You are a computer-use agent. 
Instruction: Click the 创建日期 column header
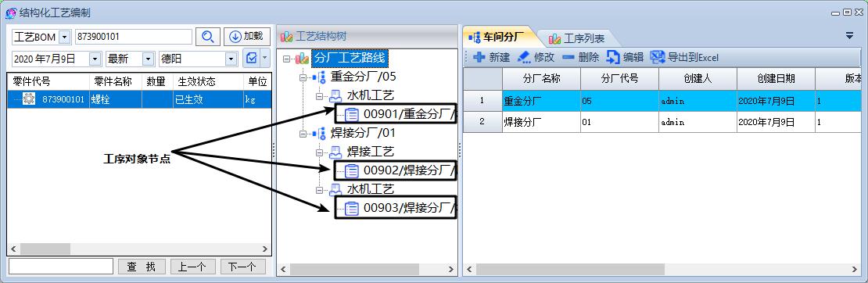[776, 79]
